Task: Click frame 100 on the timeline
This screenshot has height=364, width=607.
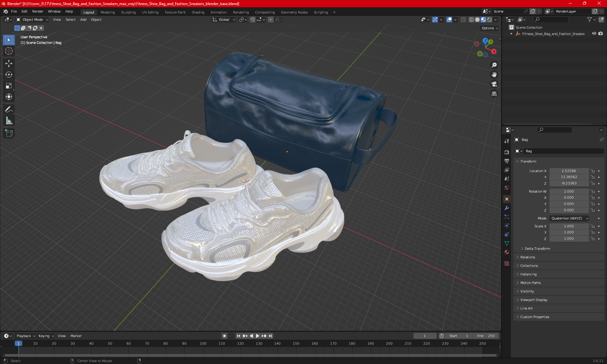Action: click(x=203, y=343)
